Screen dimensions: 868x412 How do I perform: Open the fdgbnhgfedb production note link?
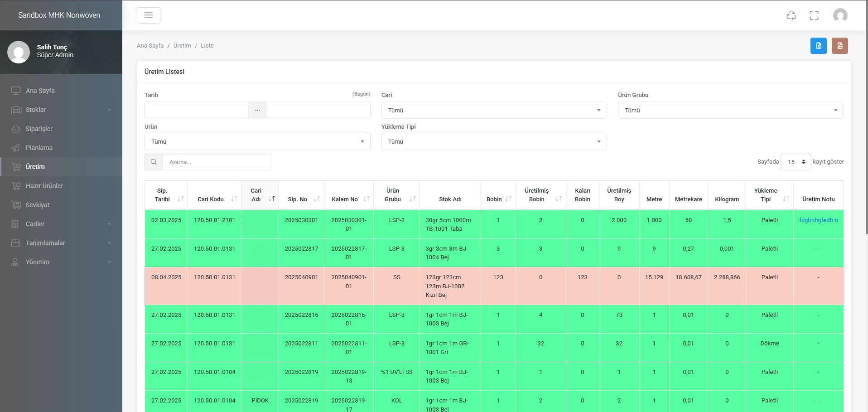818,220
